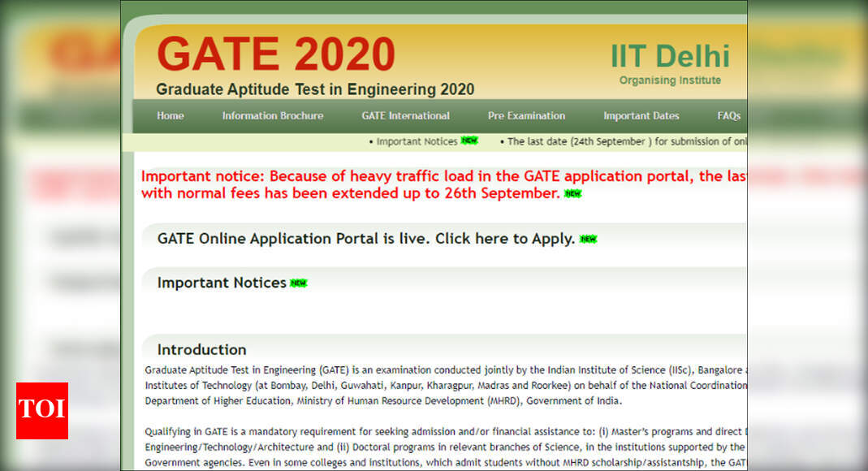Open the Home menu item
Image resolution: width=868 pixels, height=471 pixels.
coord(170,115)
